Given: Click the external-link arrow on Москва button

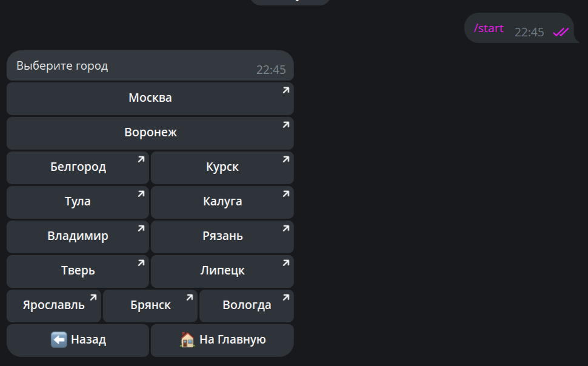Looking at the screenshot, I should (286, 90).
